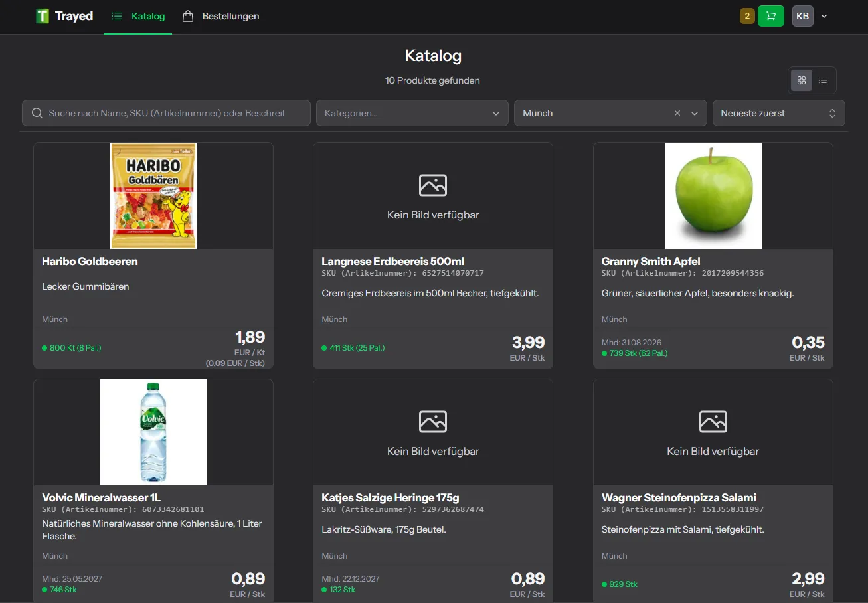Open Wagner Steinofenpizza Salami product title
The image size is (868, 603).
coord(678,497)
